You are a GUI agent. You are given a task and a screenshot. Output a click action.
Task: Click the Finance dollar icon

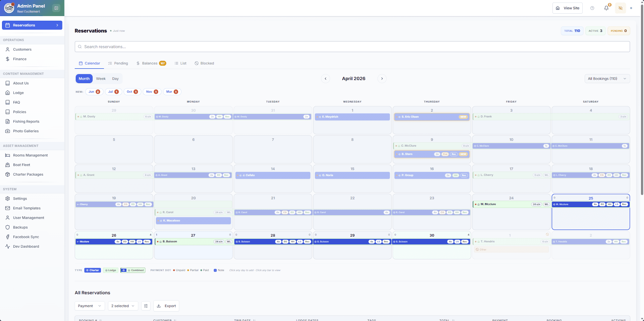7,59
